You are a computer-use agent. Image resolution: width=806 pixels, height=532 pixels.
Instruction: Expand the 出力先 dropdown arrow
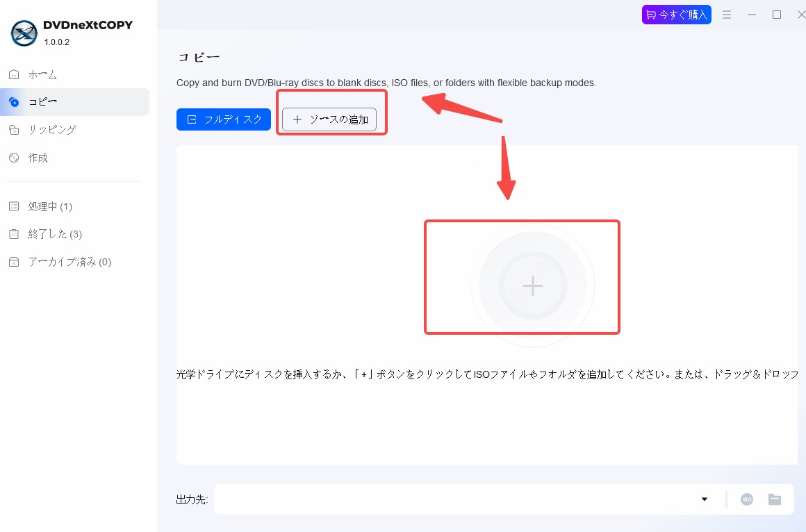point(705,499)
